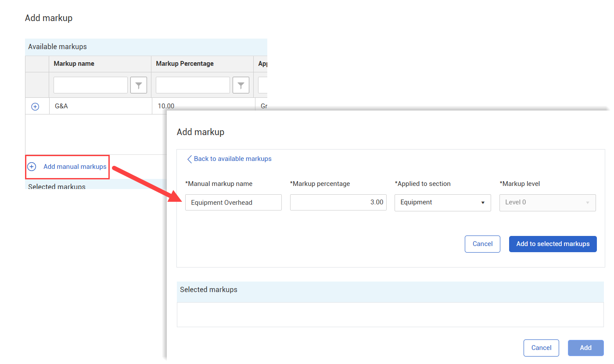Screen dimensions: 614x364
Task: Click the Add button at dialog bottom
Action: point(585,348)
